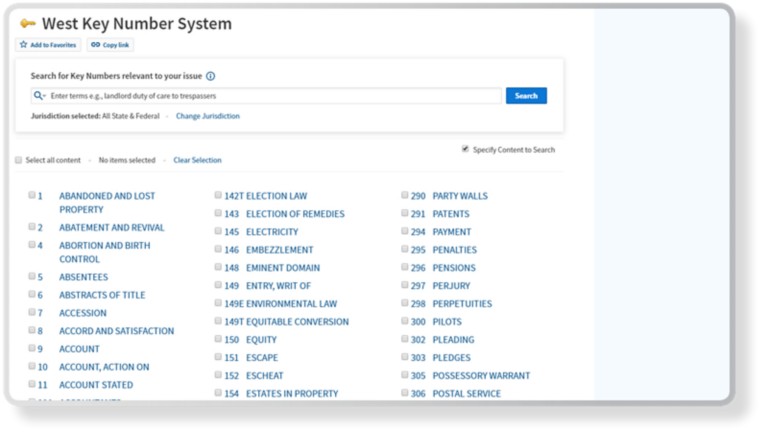Open the ABATEMENT AND REVIVAL topic
Viewport: 768px width, 432px height.
coord(112,227)
